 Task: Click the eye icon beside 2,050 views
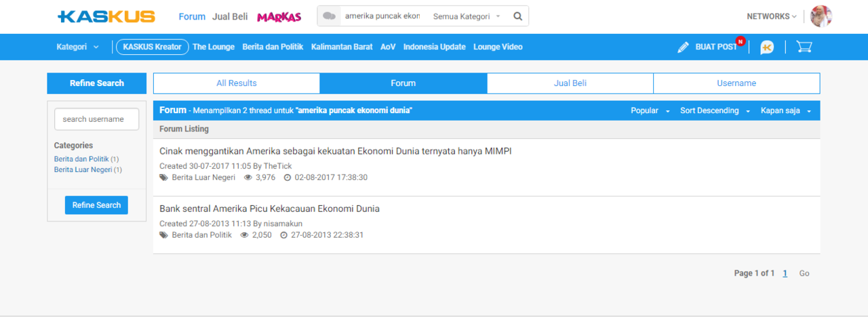coord(244,235)
